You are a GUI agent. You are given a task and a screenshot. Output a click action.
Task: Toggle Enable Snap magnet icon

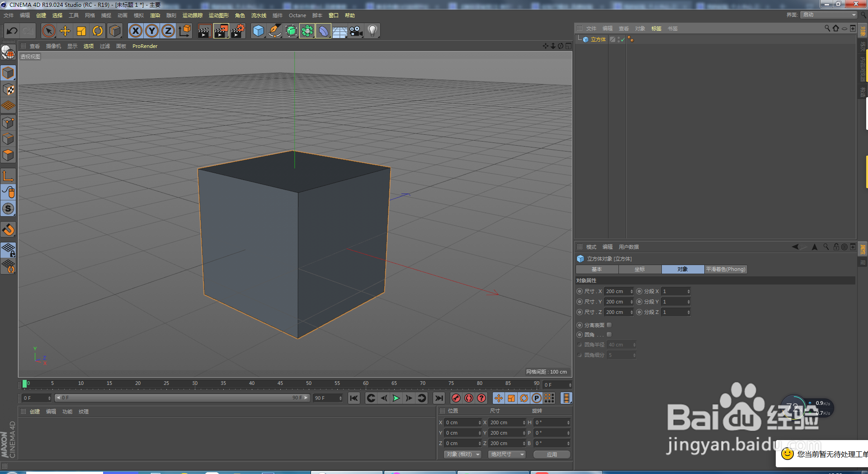9,230
